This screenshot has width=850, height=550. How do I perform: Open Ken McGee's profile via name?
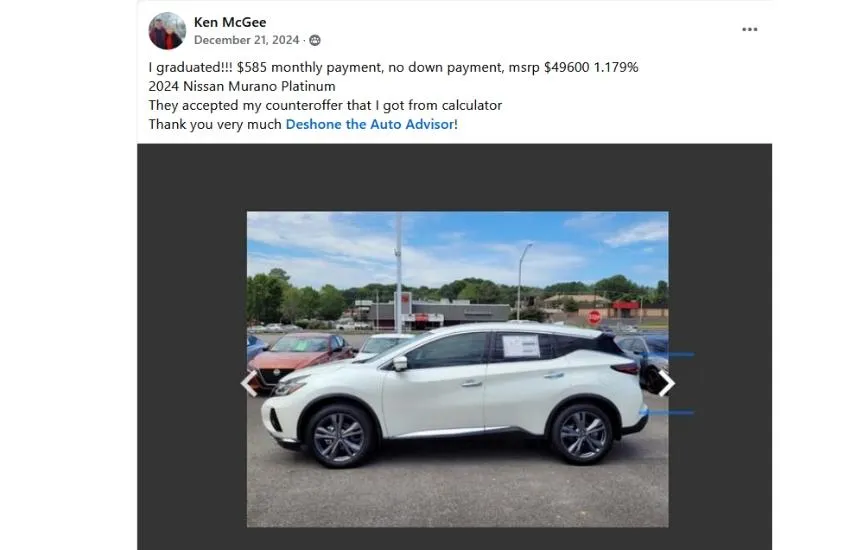click(x=230, y=22)
